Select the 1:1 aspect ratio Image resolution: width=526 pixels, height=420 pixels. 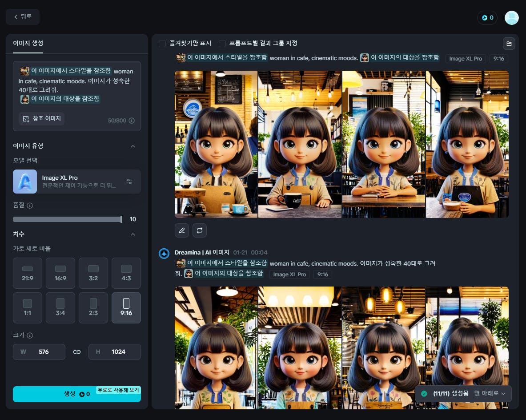click(x=28, y=308)
